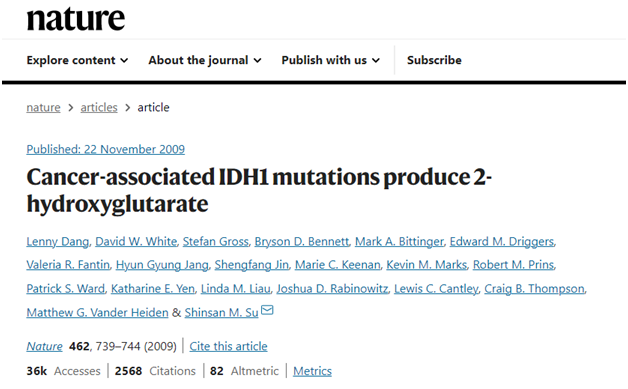
Task: Open the articles breadcrumb link
Action: tap(99, 107)
